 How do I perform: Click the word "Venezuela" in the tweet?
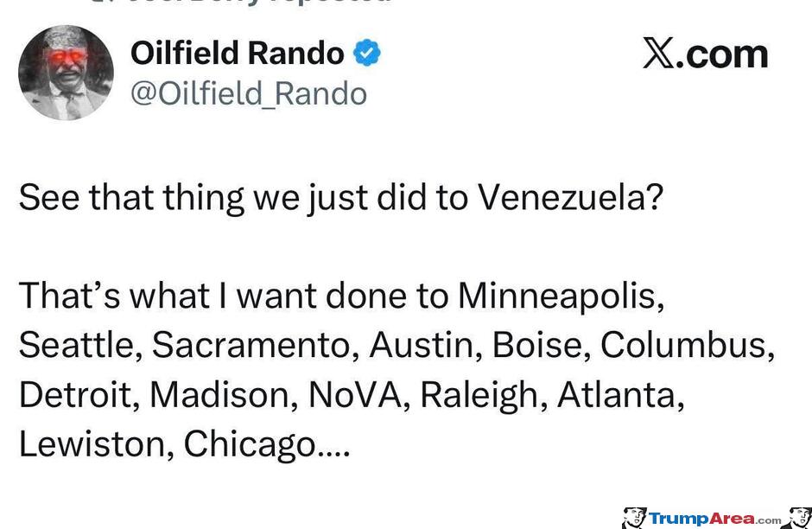coord(571,198)
